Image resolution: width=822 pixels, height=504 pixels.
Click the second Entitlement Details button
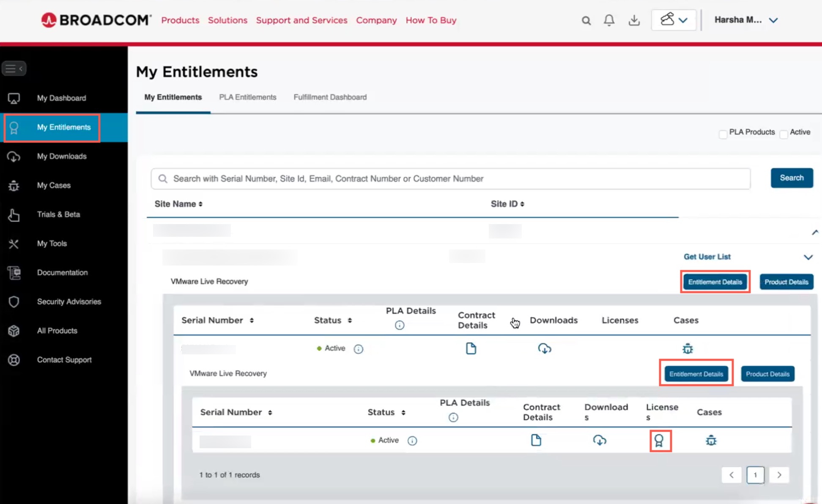point(696,374)
